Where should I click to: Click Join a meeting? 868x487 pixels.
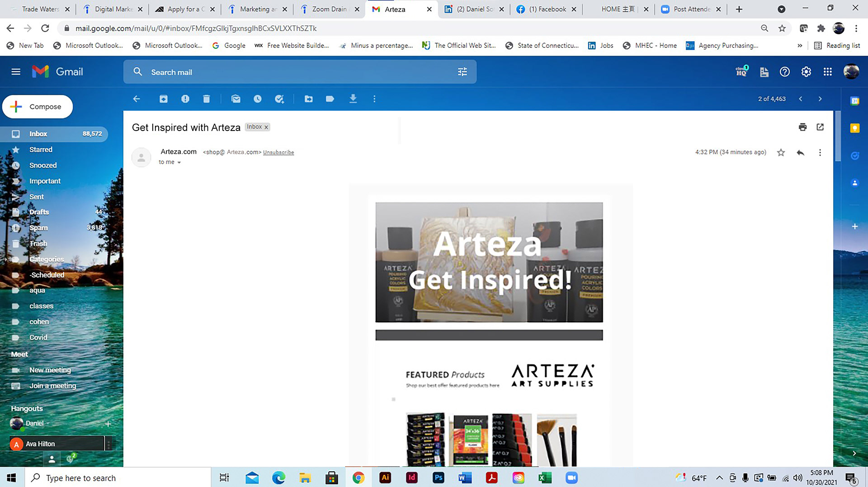point(52,386)
